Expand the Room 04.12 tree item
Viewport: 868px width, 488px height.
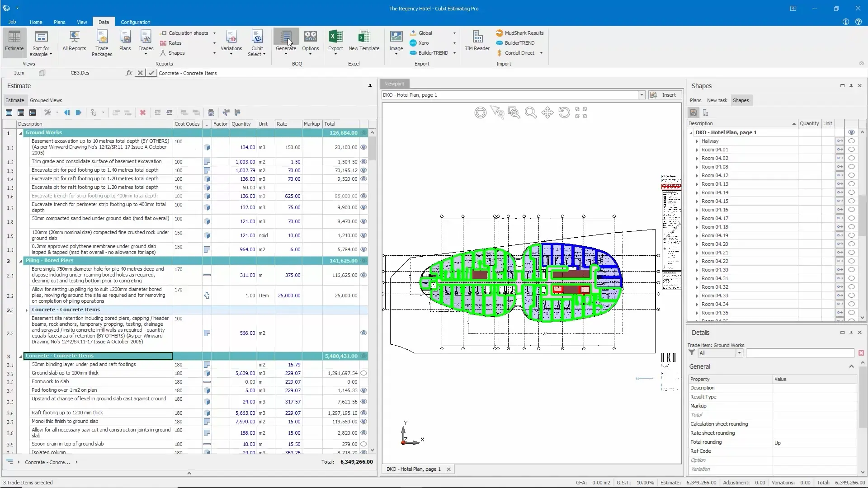(697, 176)
